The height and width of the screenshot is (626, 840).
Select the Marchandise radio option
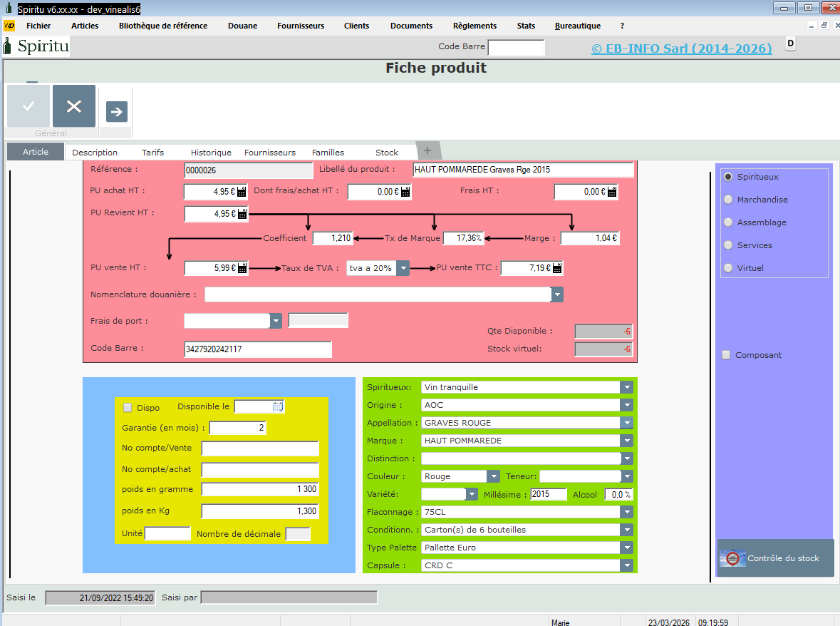[x=728, y=200]
